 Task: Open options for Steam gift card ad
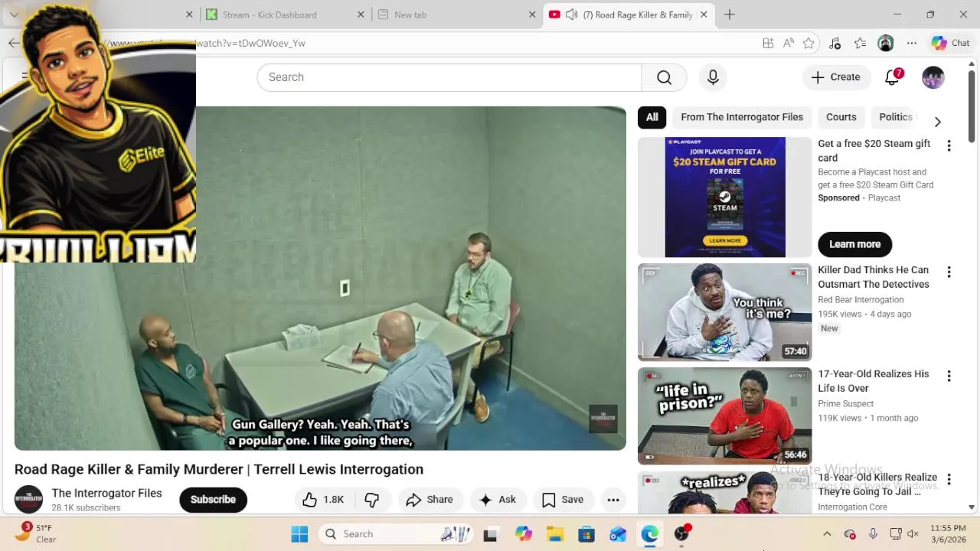point(949,145)
